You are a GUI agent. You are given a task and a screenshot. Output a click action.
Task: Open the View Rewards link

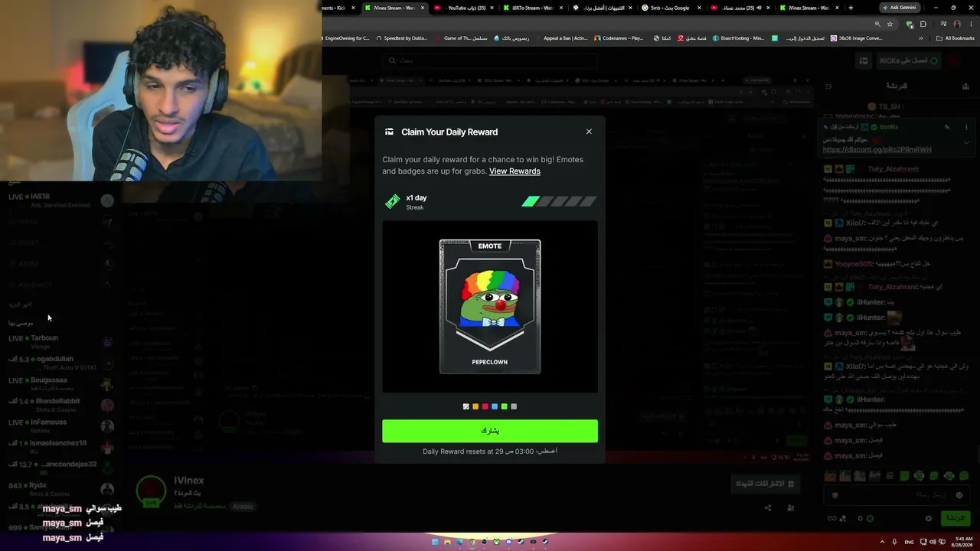tap(514, 171)
